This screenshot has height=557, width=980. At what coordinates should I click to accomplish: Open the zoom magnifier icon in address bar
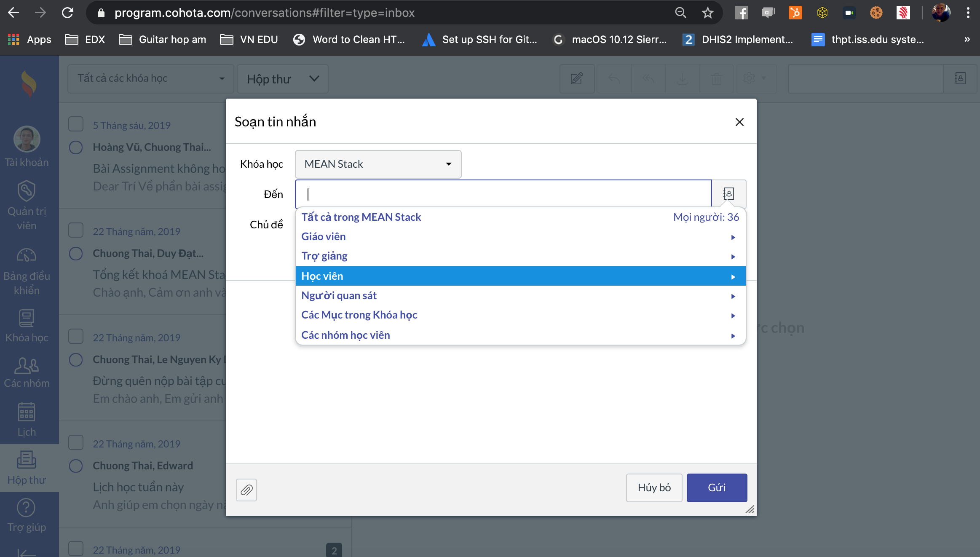pyautogui.click(x=681, y=13)
